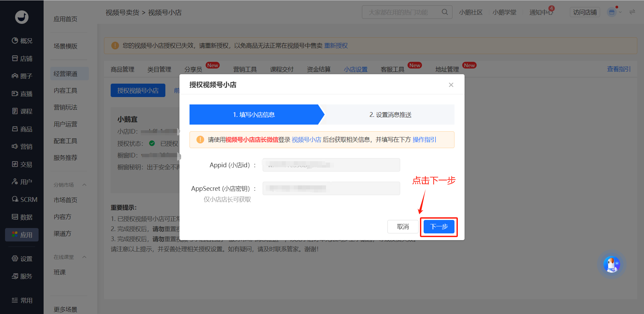Open 通知中心 in top bar

coord(541,12)
